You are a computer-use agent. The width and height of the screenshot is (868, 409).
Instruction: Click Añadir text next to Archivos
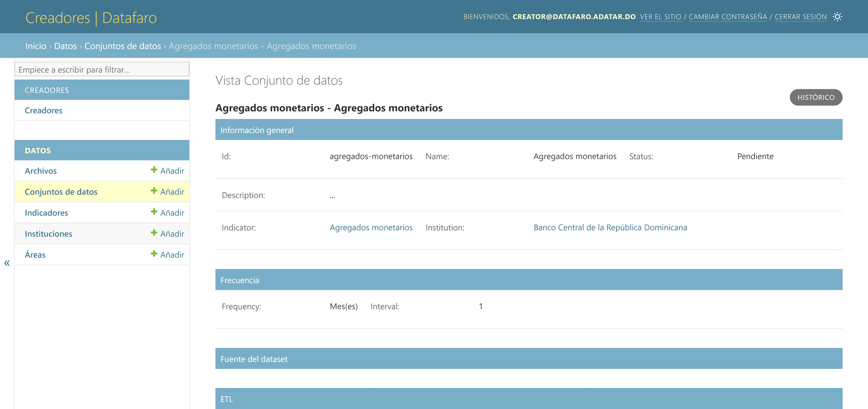(x=172, y=171)
